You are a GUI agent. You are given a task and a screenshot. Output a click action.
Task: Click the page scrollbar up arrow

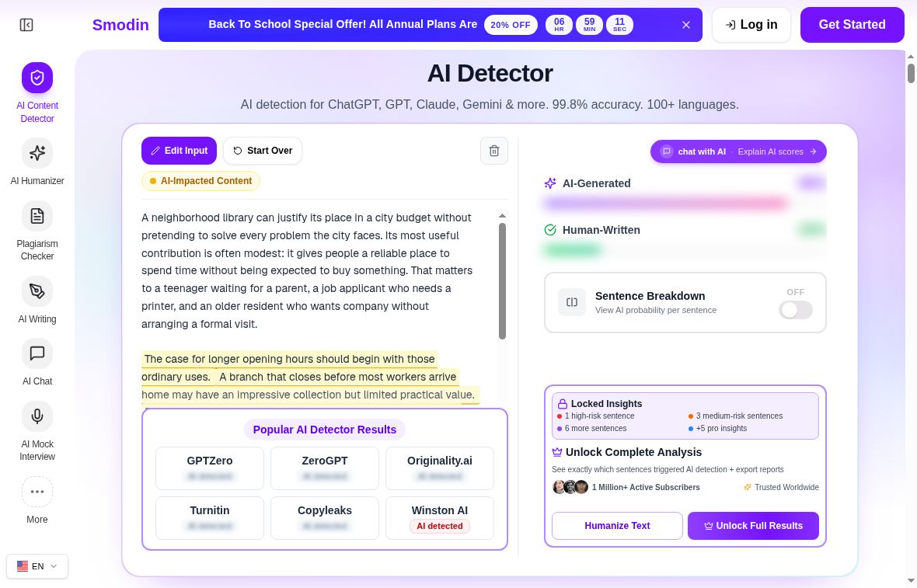point(911,57)
